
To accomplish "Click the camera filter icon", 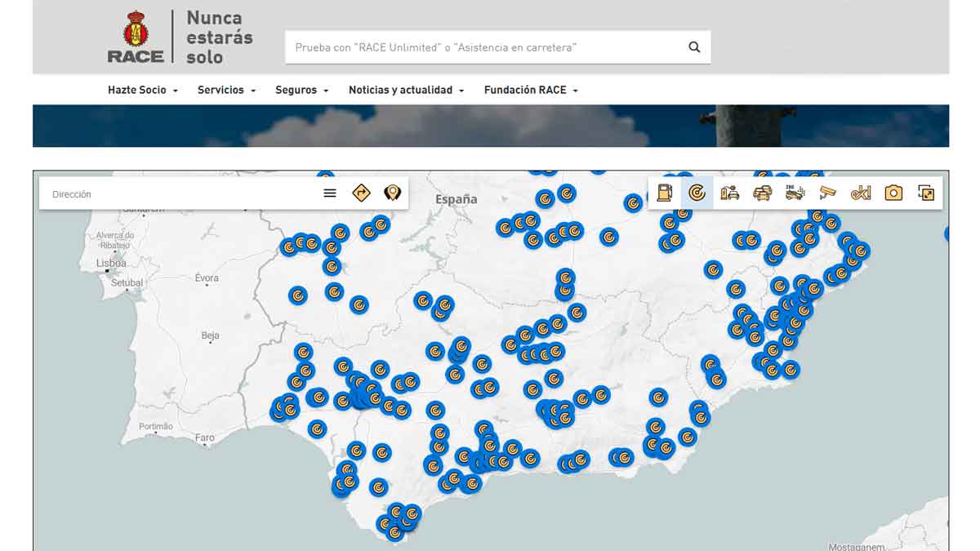I will (x=893, y=193).
